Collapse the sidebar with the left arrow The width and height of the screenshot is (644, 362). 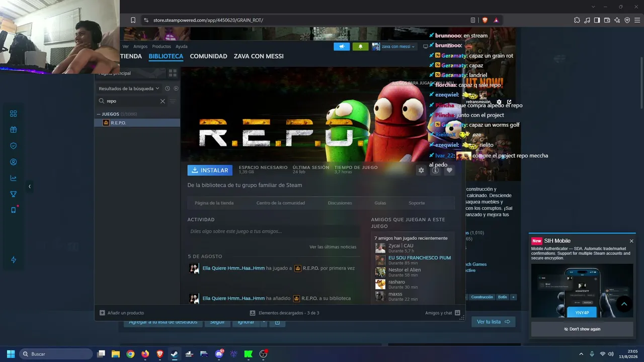click(29, 187)
